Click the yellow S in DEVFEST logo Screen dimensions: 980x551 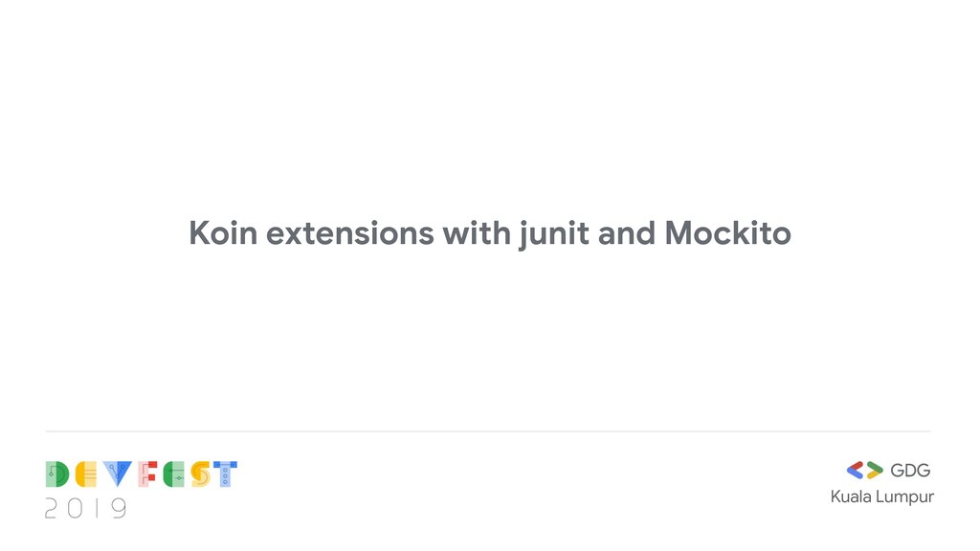[x=200, y=474]
